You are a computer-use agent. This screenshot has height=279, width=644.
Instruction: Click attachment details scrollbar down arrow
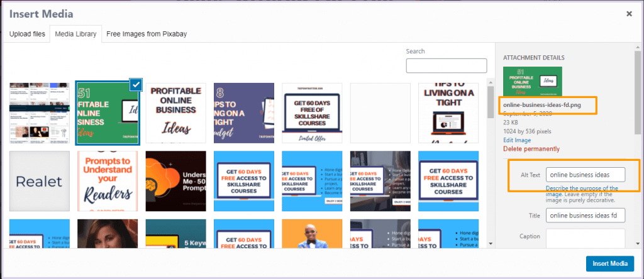click(x=637, y=244)
